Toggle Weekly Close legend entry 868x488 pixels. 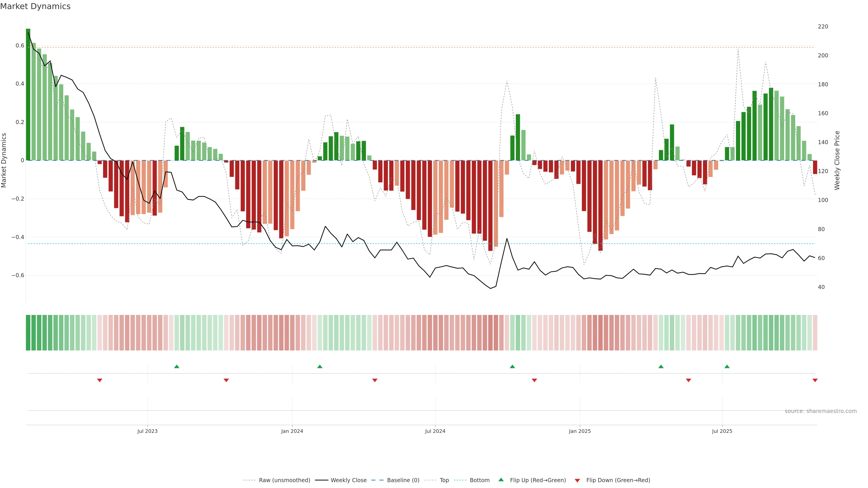[348, 480]
